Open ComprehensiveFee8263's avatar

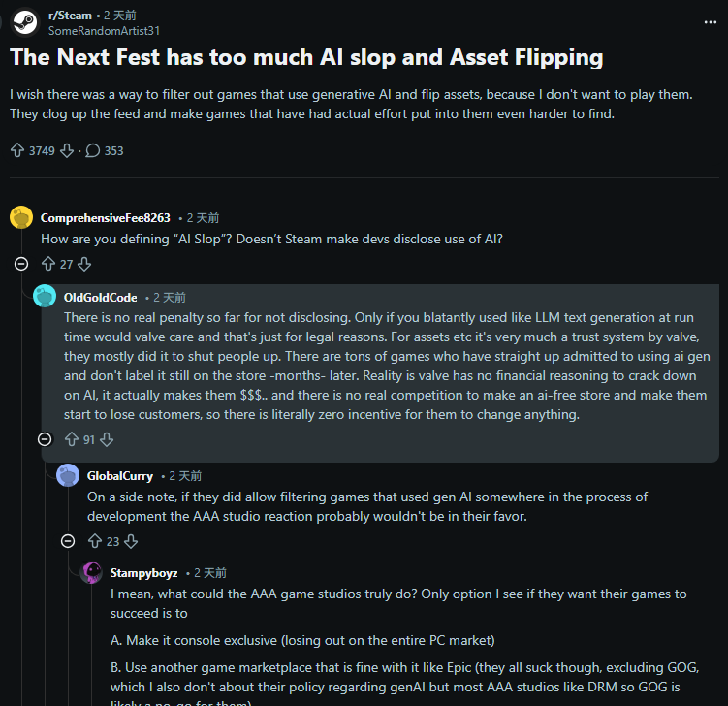point(21,217)
